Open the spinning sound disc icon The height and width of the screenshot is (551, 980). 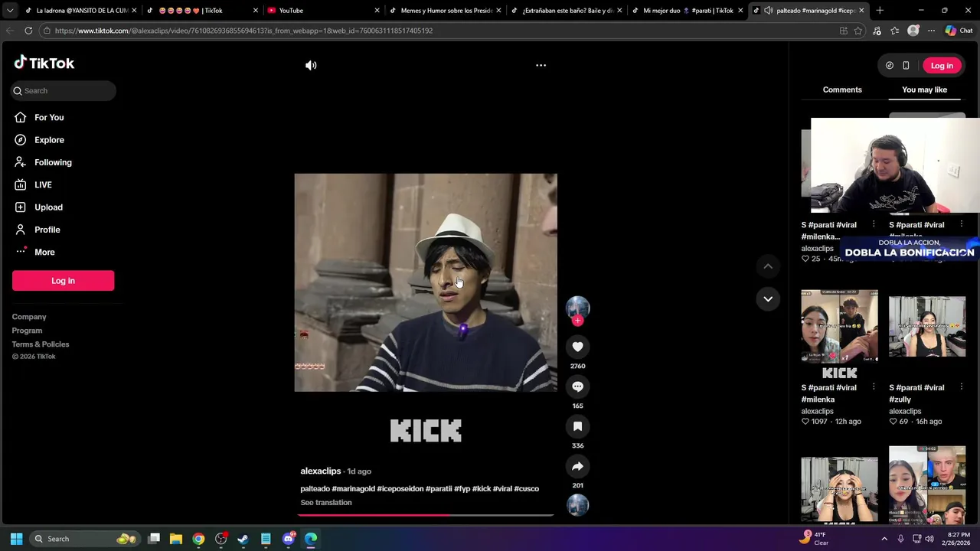(577, 505)
